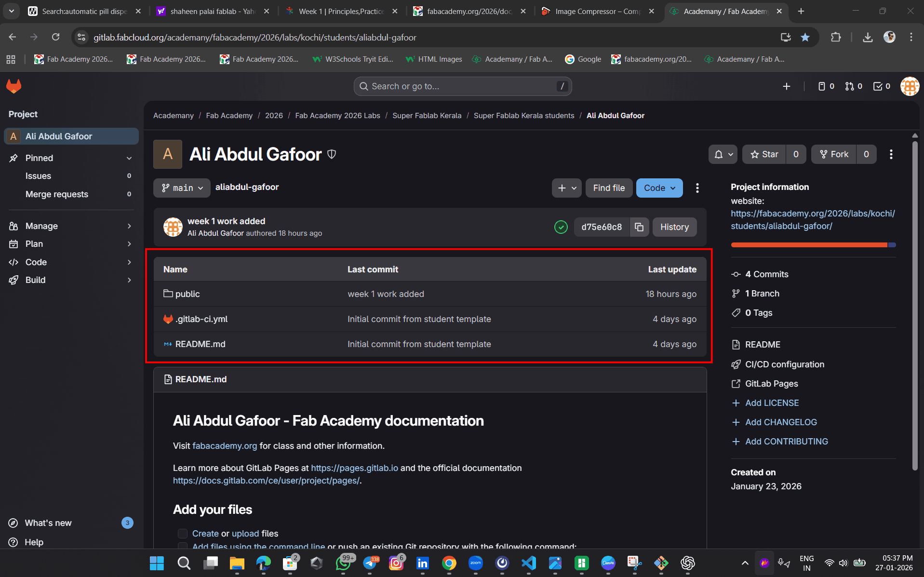
Task: Open the fabacademy.org project website link
Action: (813, 220)
